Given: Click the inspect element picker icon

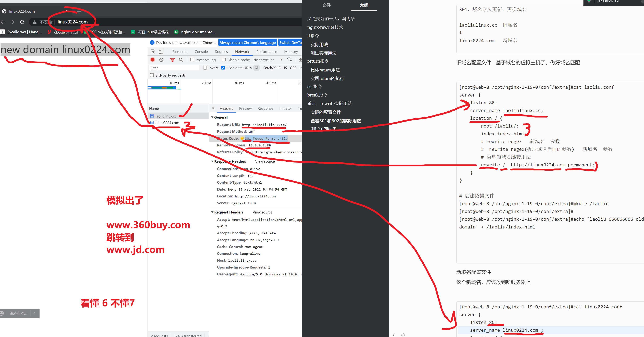Looking at the screenshot, I should tap(153, 52).
